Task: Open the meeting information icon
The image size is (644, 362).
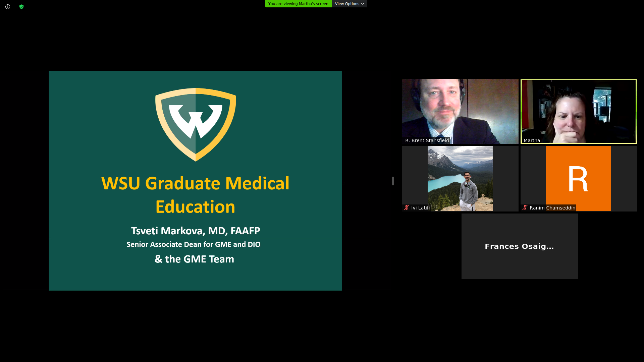Action: [8, 7]
